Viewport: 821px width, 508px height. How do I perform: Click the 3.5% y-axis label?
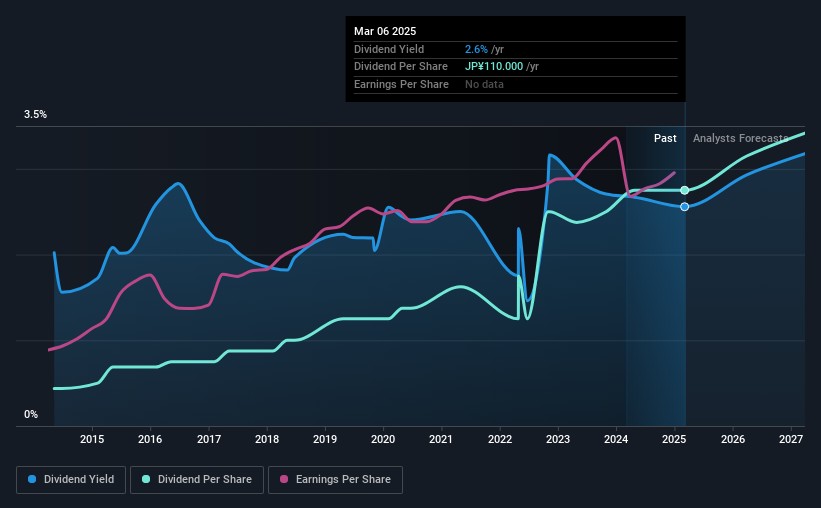pos(36,115)
